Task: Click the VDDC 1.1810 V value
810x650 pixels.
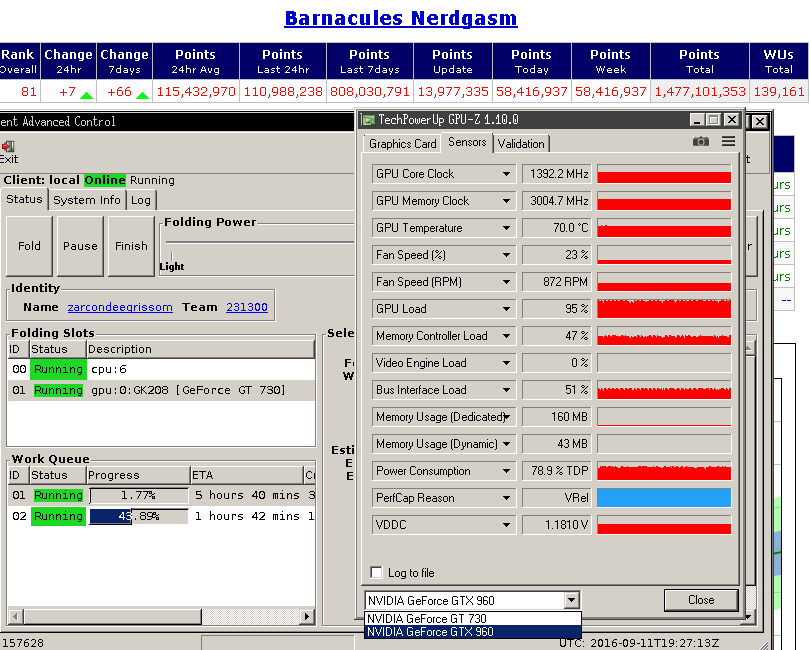Action: click(557, 525)
